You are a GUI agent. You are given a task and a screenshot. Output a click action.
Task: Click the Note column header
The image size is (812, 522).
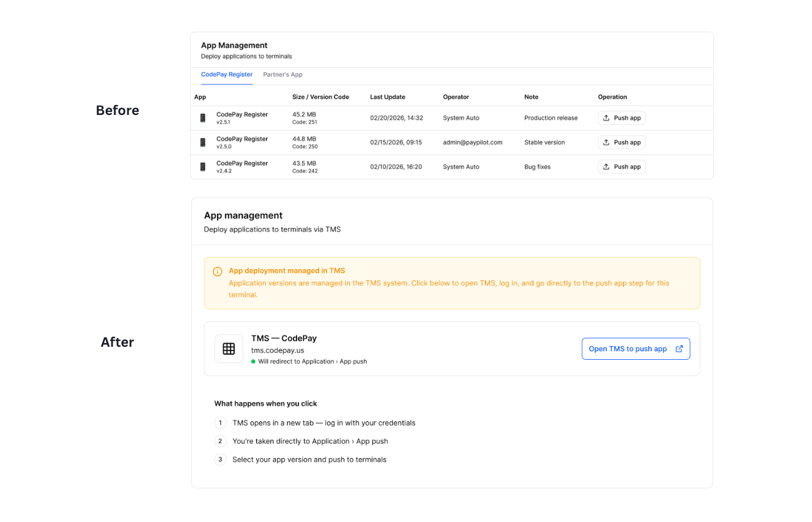click(x=531, y=97)
